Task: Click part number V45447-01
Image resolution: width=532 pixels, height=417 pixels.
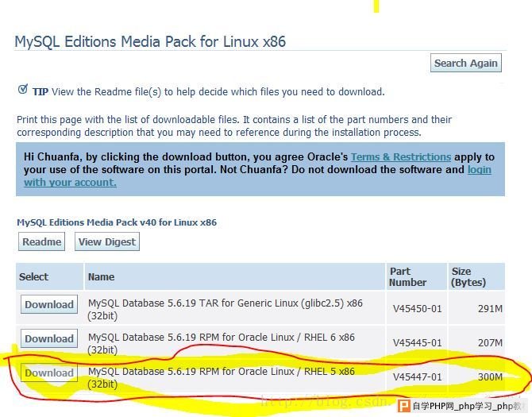Action: (418, 376)
